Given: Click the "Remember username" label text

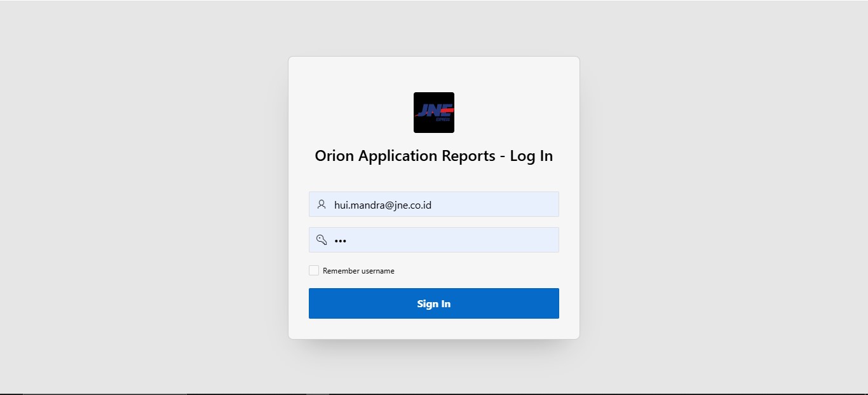Looking at the screenshot, I should tap(358, 271).
